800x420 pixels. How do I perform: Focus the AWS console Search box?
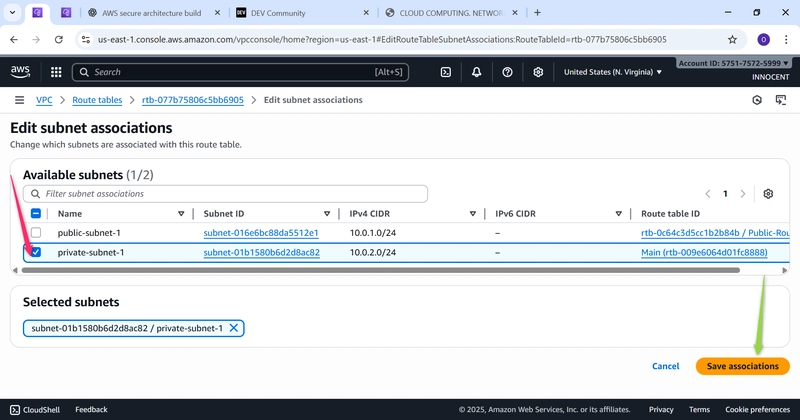coord(240,72)
